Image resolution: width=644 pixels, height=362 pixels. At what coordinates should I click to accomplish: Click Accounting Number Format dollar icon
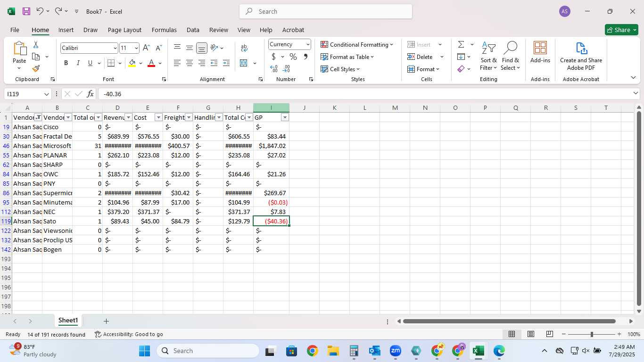(x=273, y=57)
